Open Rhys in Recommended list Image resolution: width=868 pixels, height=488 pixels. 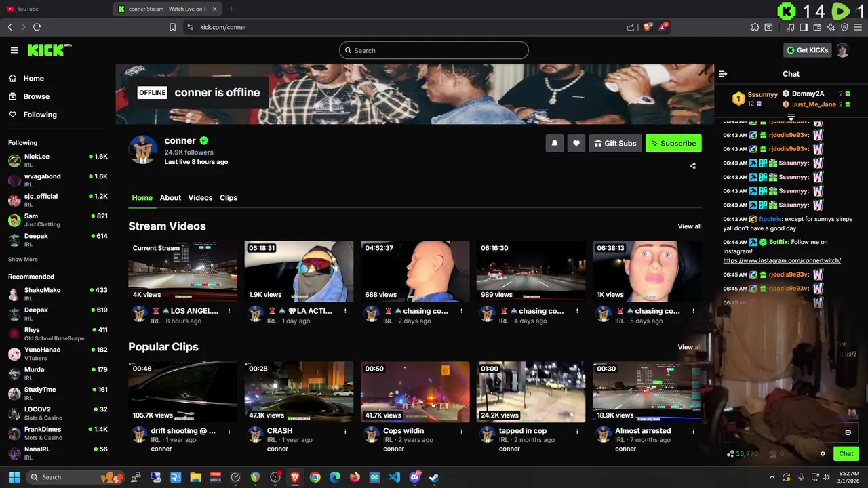(58, 333)
